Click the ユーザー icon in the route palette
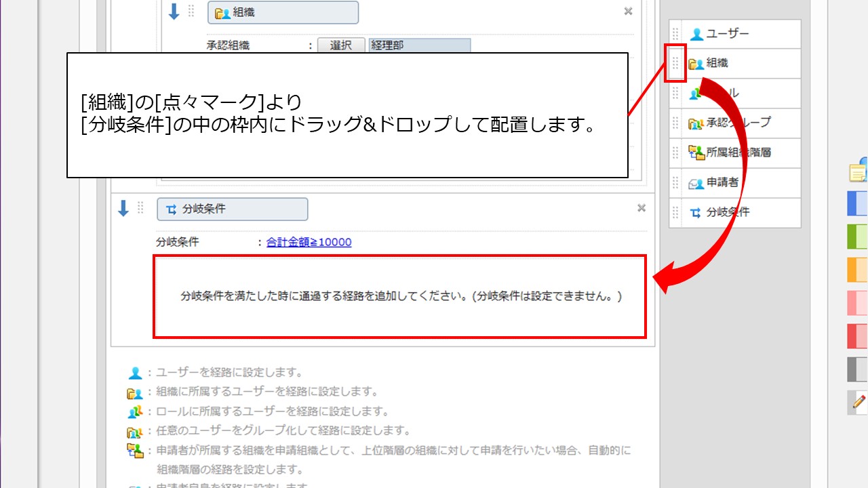The height and width of the screenshot is (488, 868). click(x=696, y=34)
